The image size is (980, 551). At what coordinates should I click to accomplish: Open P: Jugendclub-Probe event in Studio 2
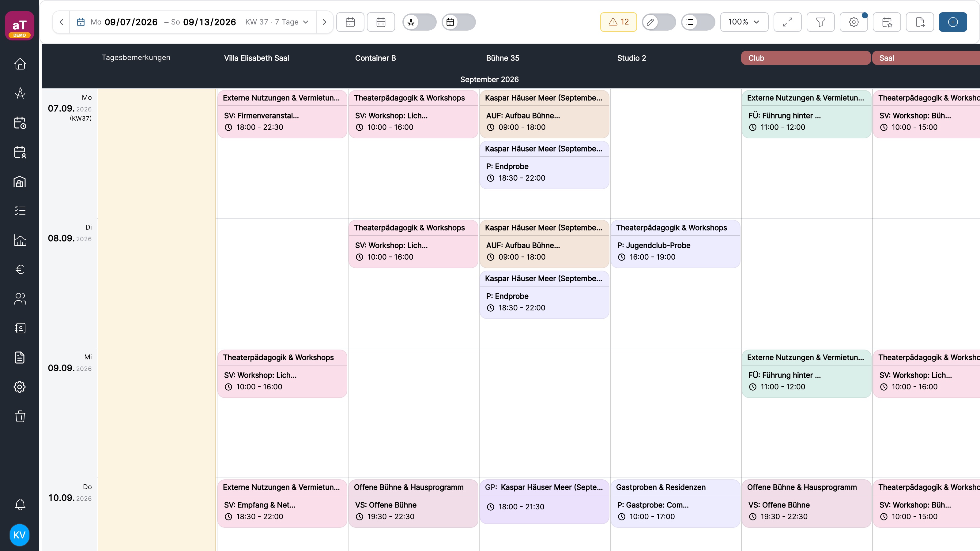pyautogui.click(x=675, y=244)
